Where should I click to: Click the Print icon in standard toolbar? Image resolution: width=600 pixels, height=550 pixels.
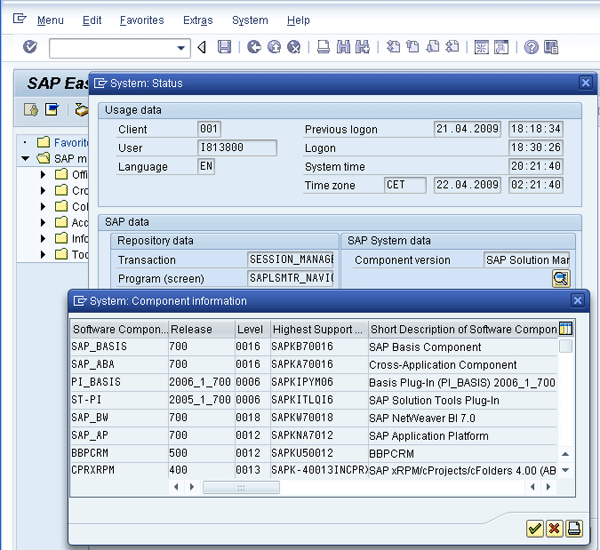pyautogui.click(x=324, y=47)
